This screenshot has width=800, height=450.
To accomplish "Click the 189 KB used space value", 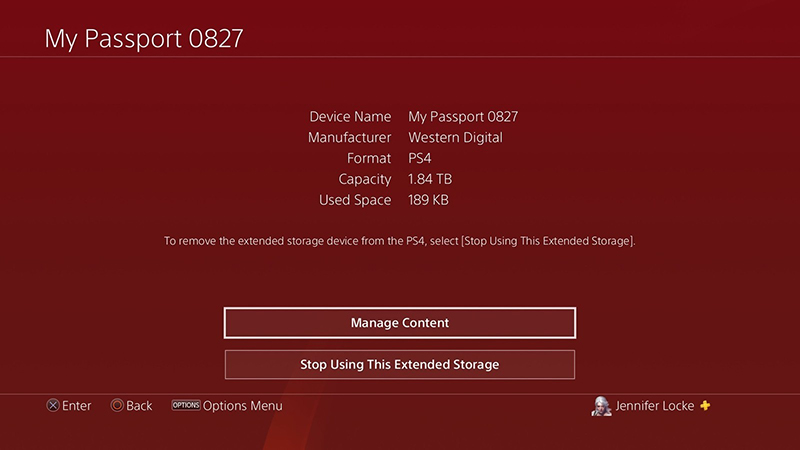I will [x=428, y=200].
